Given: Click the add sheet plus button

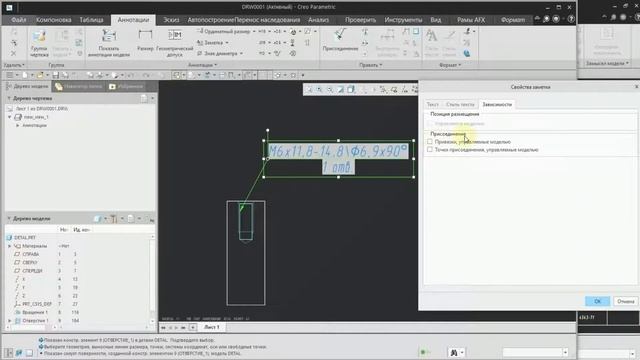Looking at the screenshot, I should tap(193, 327).
